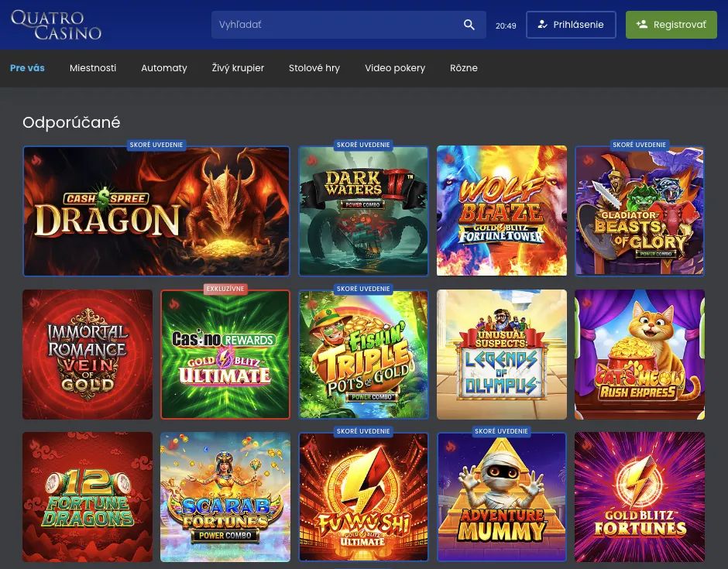The width and height of the screenshot is (728, 569).
Task: Click the hot flame icon on Cash Spree Dragon
Action: pyautogui.click(x=36, y=160)
